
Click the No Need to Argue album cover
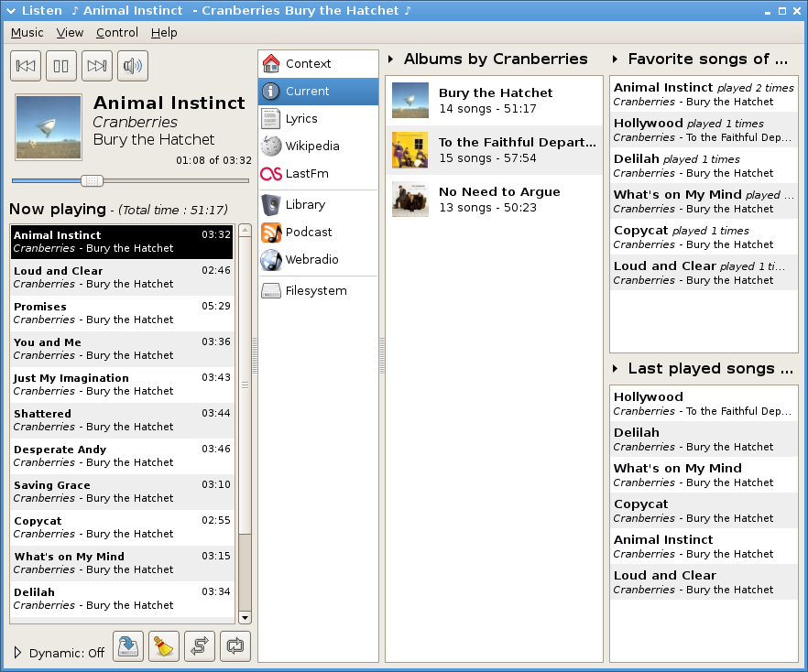pos(409,200)
